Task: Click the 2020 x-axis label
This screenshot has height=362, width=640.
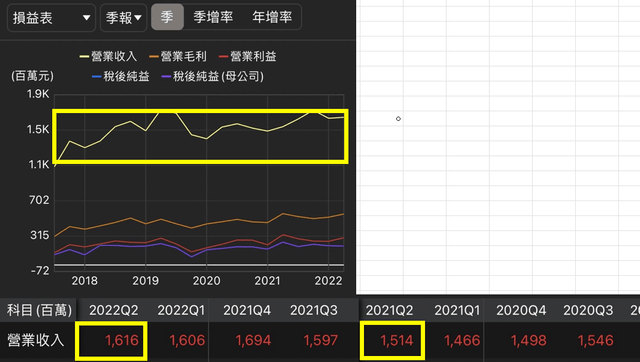Action: [207, 281]
